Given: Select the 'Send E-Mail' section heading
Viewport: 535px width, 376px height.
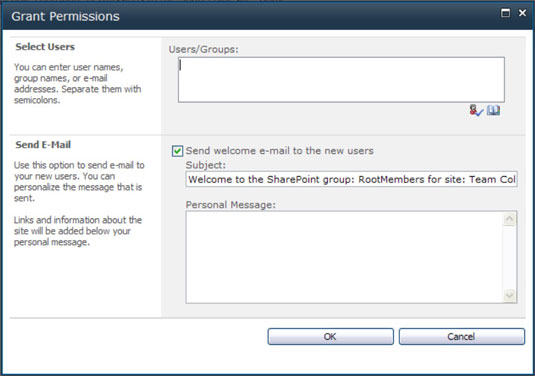Looking at the screenshot, I should [x=43, y=145].
